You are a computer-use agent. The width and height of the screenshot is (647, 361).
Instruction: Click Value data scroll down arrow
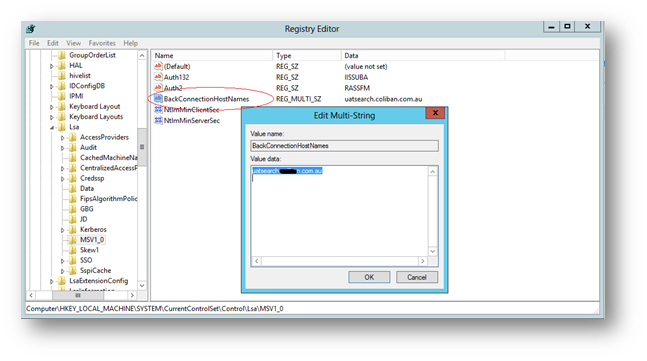[432, 251]
